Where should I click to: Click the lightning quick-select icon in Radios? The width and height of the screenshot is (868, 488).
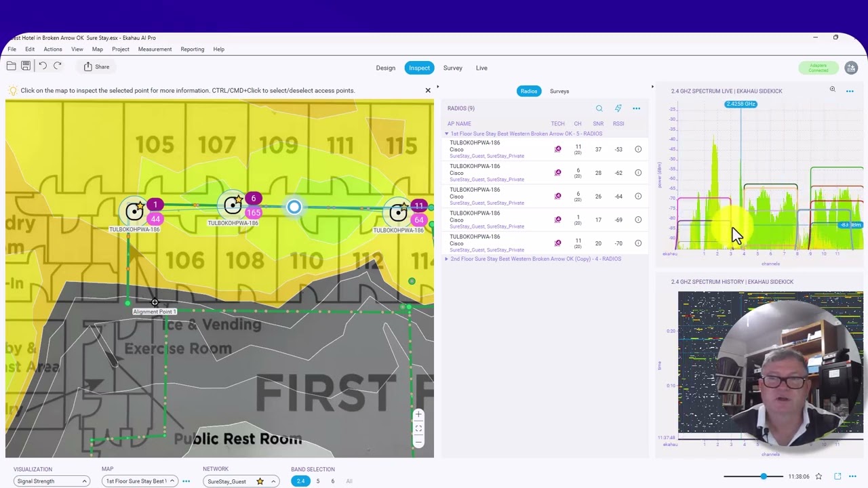pos(618,108)
